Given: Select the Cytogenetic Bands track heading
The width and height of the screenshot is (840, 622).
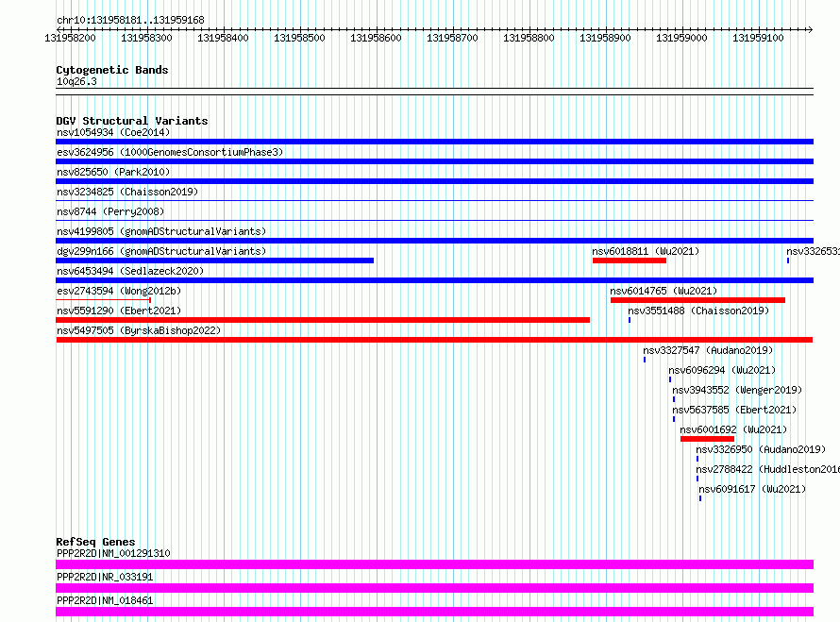Looking at the screenshot, I should point(112,70).
